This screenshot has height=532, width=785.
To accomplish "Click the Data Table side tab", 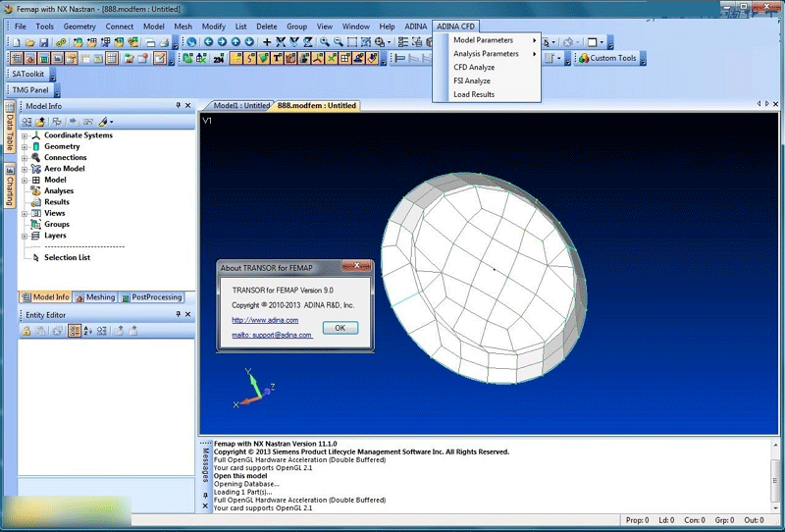I will (10, 128).
